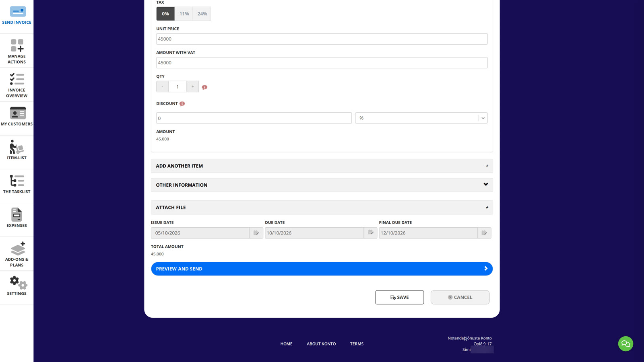Open the About Konto footer link
This screenshot has height=362, width=644.
pos(321,344)
